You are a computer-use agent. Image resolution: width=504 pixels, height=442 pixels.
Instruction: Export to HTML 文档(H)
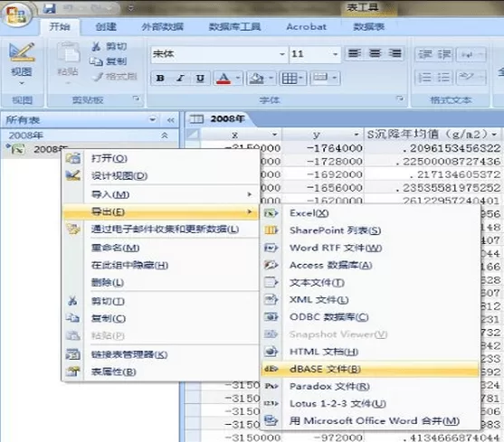(370, 352)
